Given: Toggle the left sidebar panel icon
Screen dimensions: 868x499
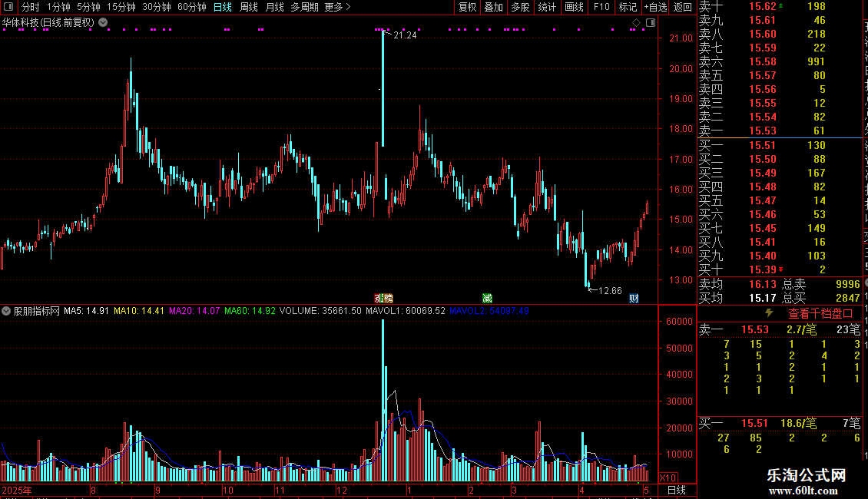Looking at the screenshot, I should (8, 7).
